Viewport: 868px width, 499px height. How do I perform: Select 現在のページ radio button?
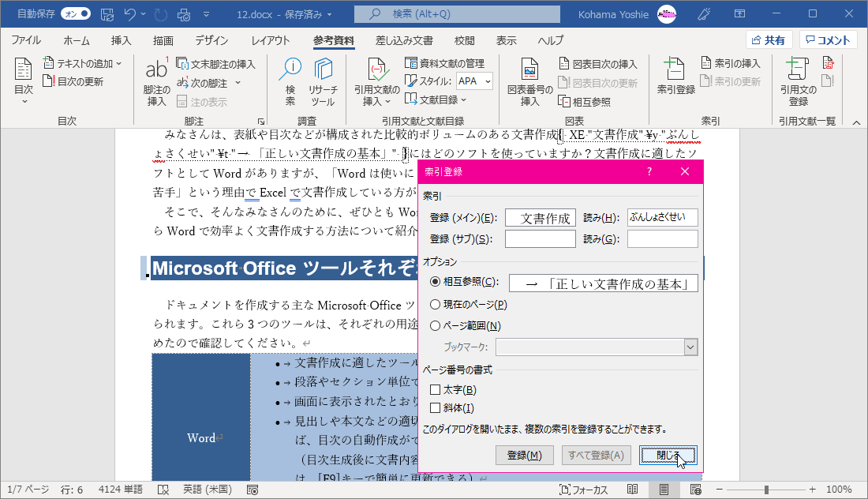click(x=435, y=304)
